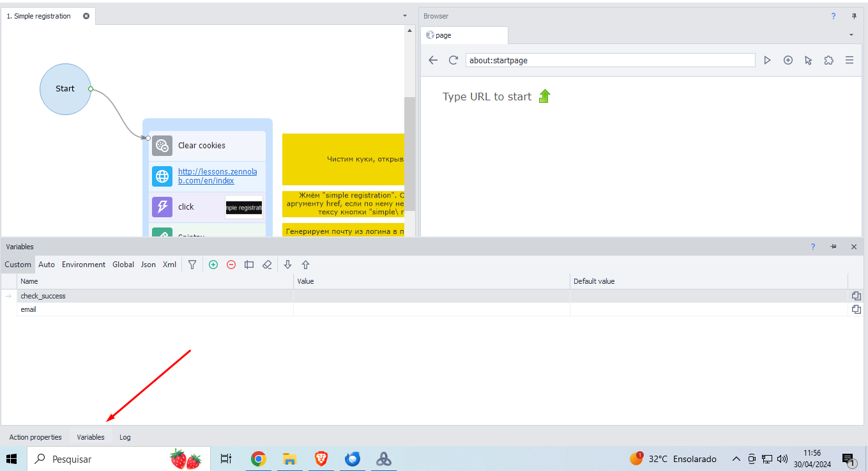Click the filter variables funnel icon
The width and height of the screenshot is (868, 471).
[192, 265]
